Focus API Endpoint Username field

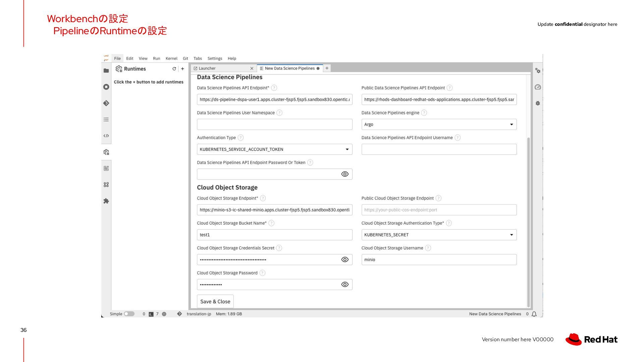click(x=439, y=149)
